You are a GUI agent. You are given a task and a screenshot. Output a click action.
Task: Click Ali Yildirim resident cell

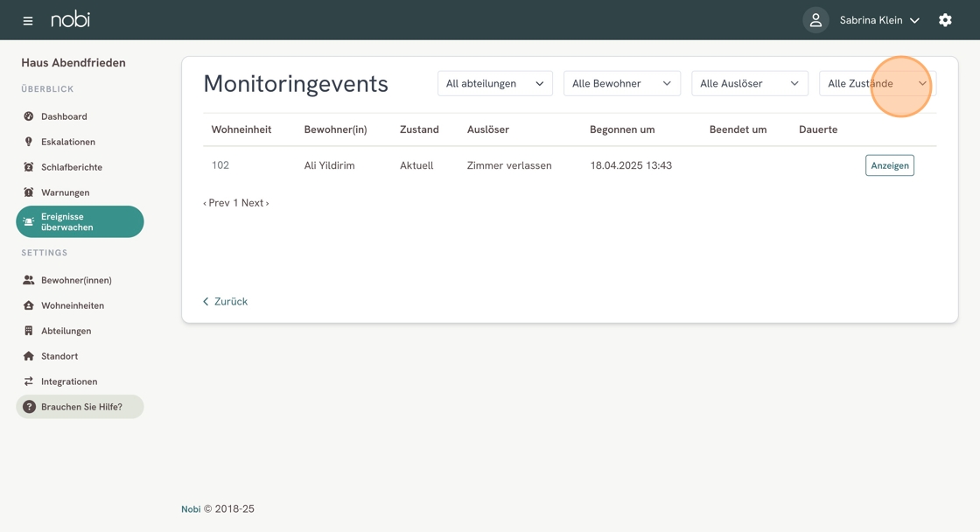coord(329,165)
